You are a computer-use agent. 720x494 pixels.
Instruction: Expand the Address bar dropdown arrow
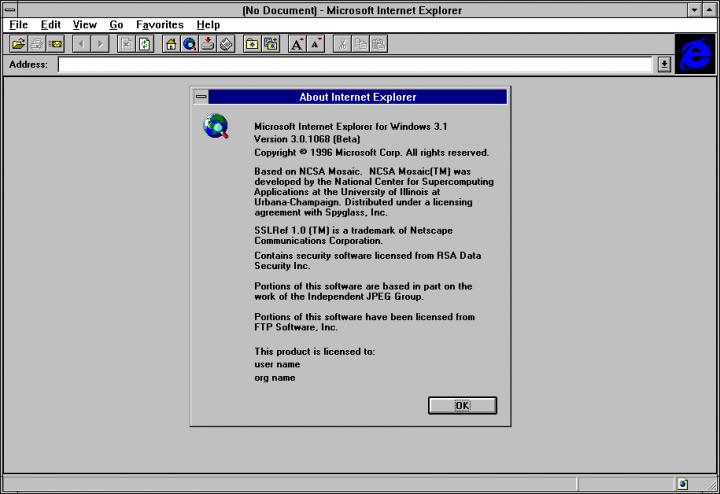(x=664, y=65)
